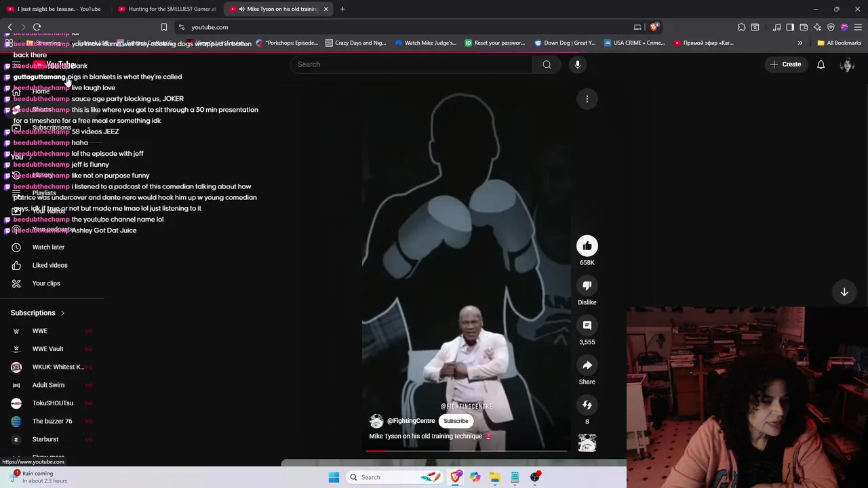Show more bookmarks chevron
Image resolution: width=868 pixels, height=488 pixels.
coord(800,43)
